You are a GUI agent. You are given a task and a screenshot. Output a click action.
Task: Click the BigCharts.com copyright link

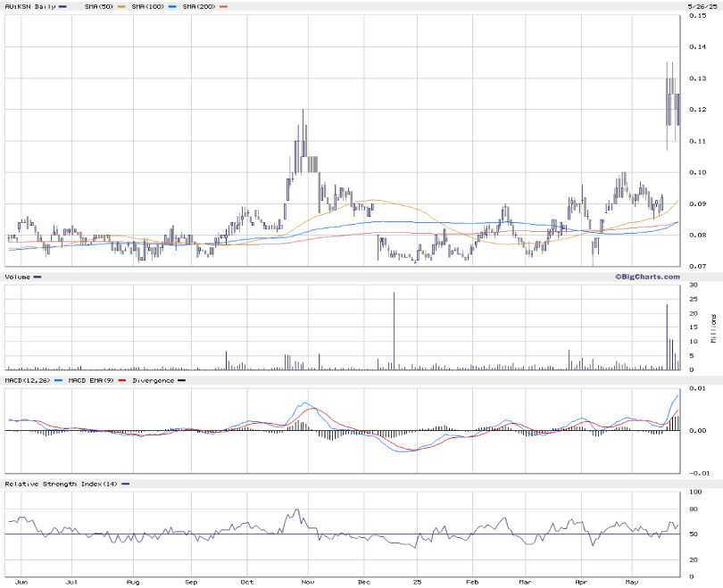point(646,277)
